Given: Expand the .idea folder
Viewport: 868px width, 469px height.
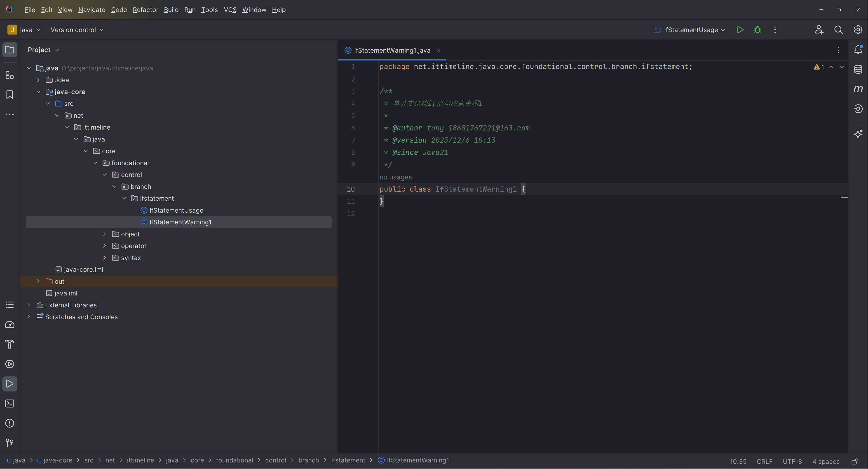Looking at the screenshot, I should tap(38, 80).
